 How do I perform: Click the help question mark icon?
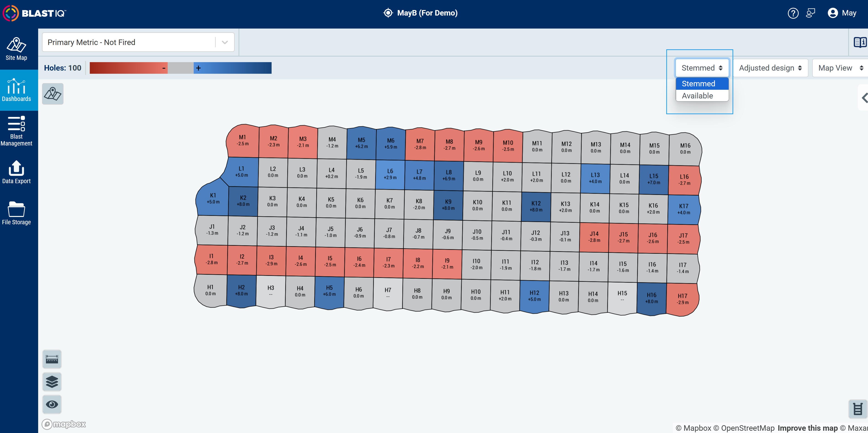click(793, 13)
